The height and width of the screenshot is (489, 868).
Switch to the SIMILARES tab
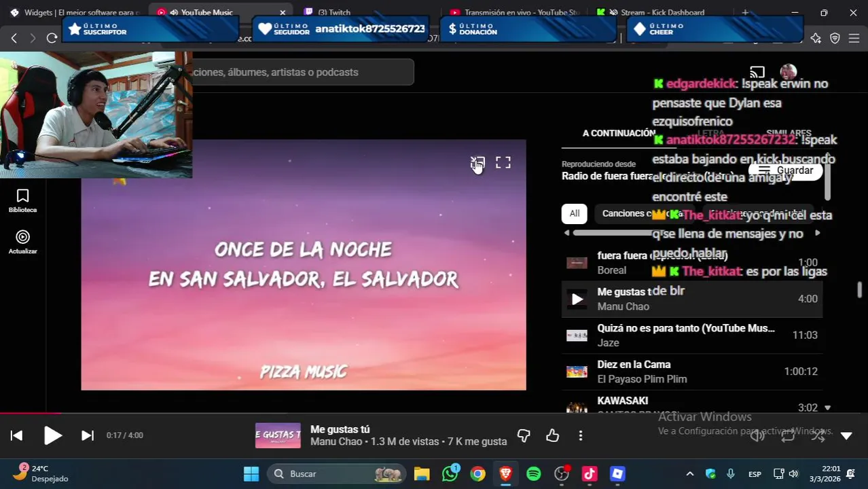[x=789, y=133]
